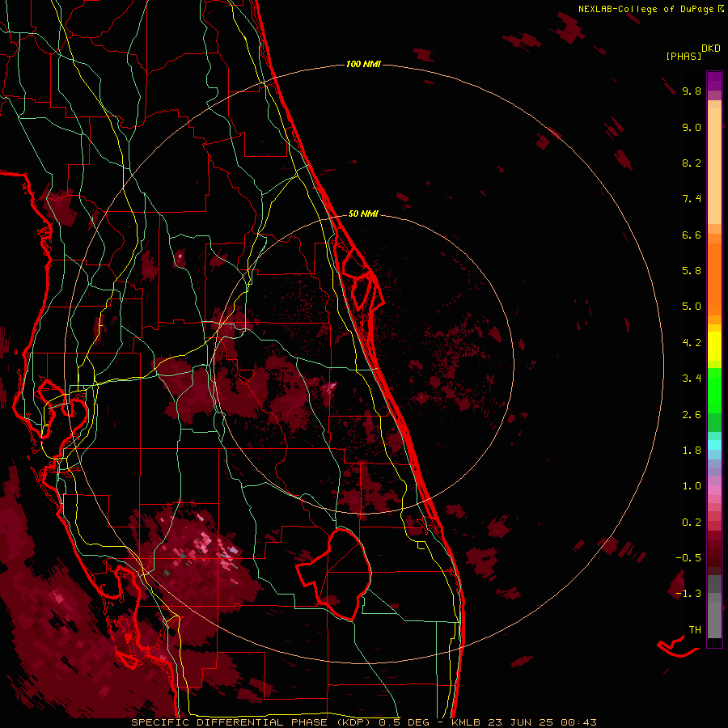The width and height of the screenshot is (728, 728).
Task: Click the "[PHAS]" legend label
Action: (684, 57)
